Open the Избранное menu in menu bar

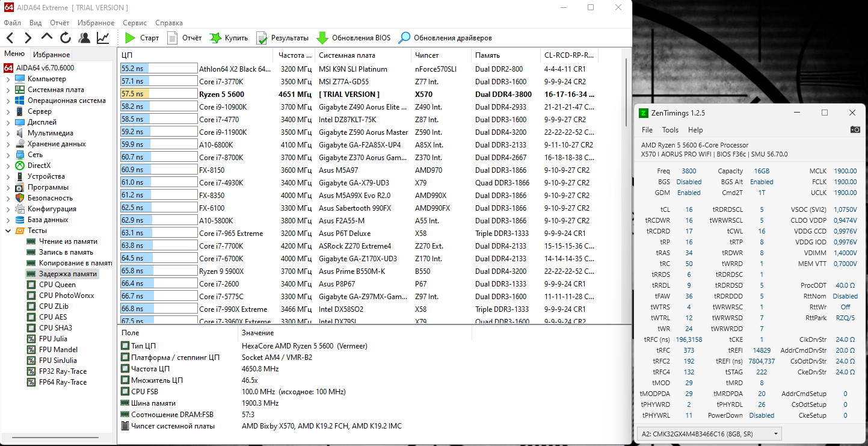point(94,23)
